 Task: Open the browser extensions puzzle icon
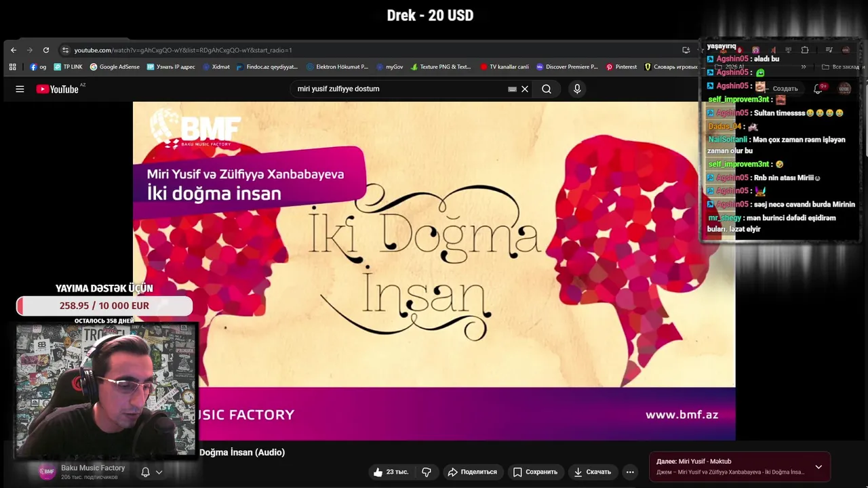point(805,50)
